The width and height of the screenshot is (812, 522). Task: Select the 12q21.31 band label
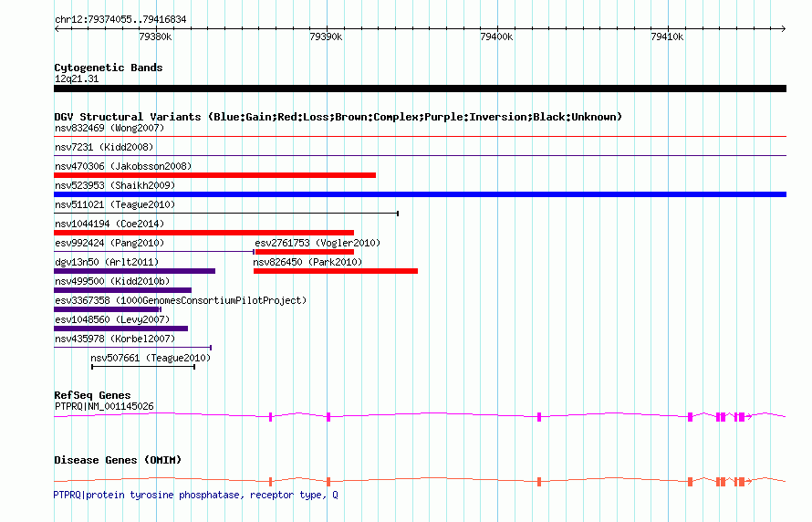coord(77,78)
